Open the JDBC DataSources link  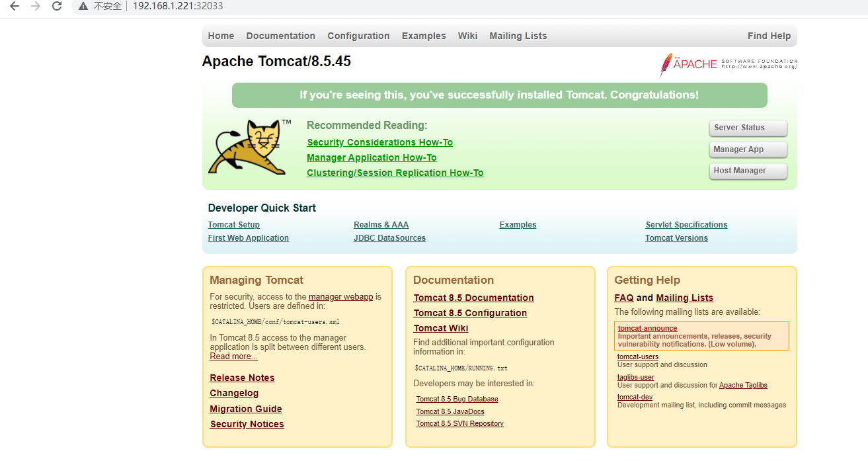point(390,238)
